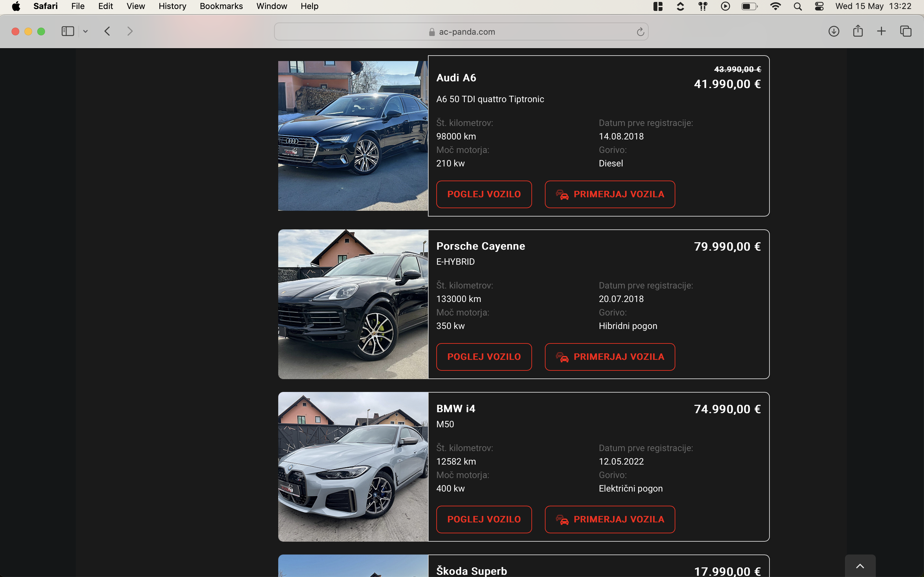Open the Safari menu
Screen dimensions: 924x577
coord(45,6)
